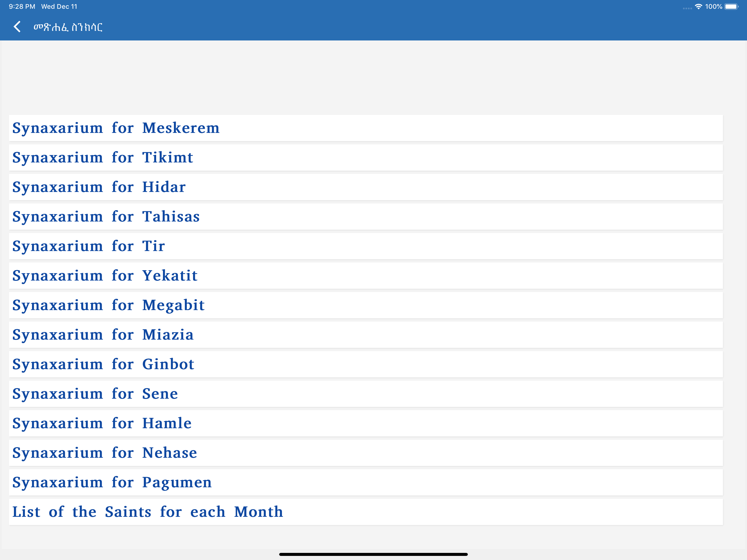747x560 pixels.
Task: Choose Synaxarium for Hamle
Action: point(366,423)
